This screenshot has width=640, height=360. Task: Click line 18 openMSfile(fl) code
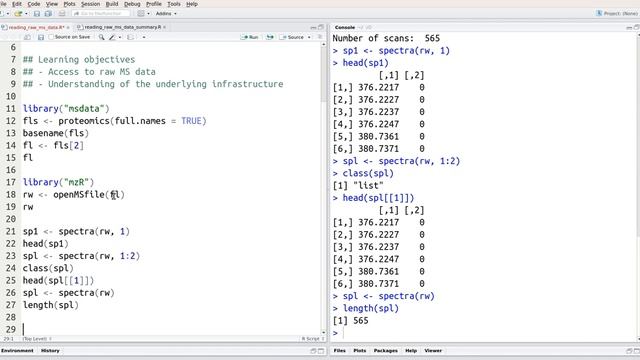(x=73, y=195)
